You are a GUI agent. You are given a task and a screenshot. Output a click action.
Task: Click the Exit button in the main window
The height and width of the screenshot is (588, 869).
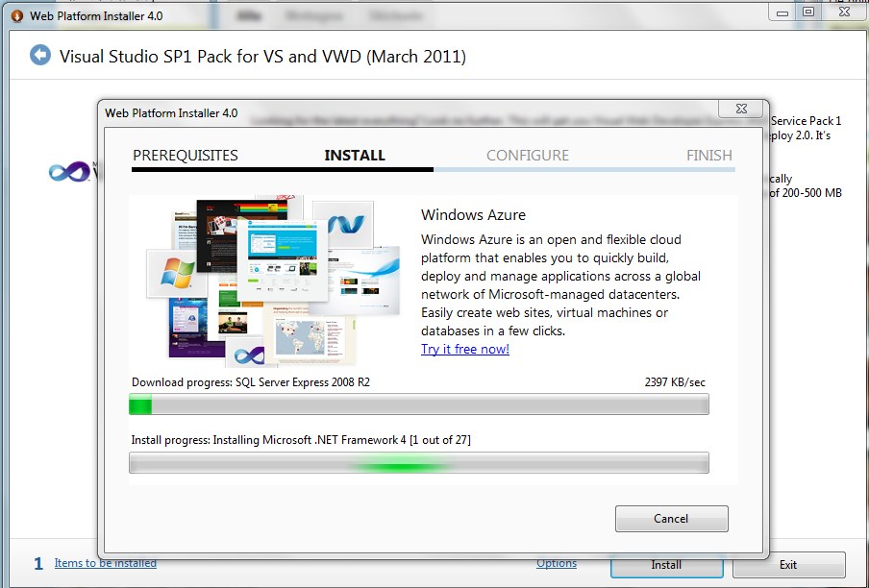pos(788,565)
